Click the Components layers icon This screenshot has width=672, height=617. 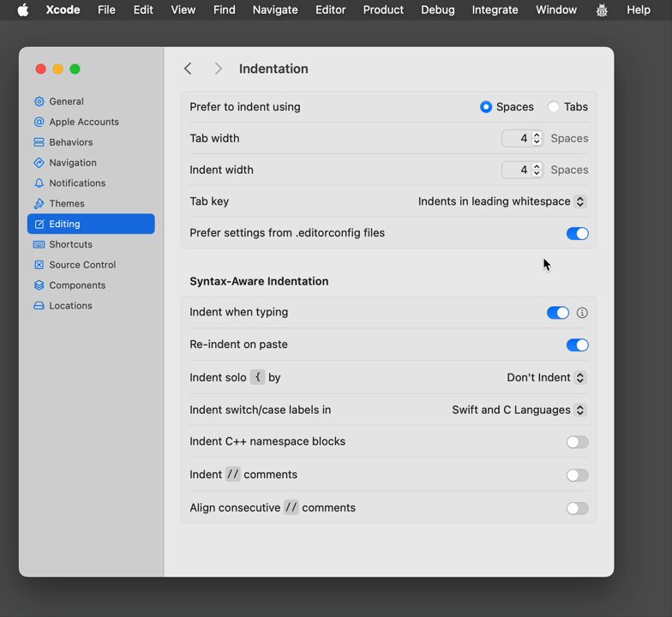[39, 285]
